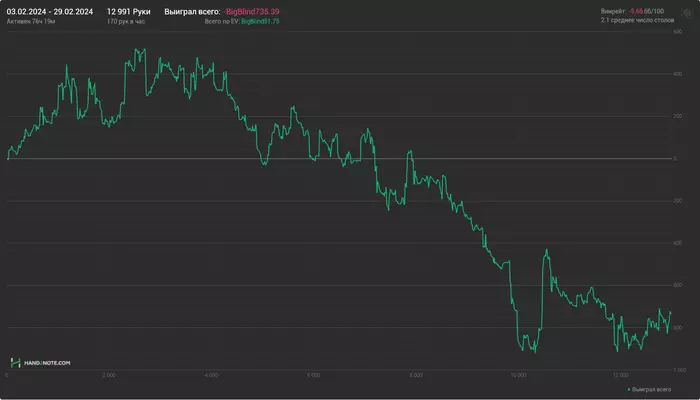The width and height of the screenshot is (700, 400).
Task: Click the 12 000 x-axis tick label
Action: coord(619,374)
